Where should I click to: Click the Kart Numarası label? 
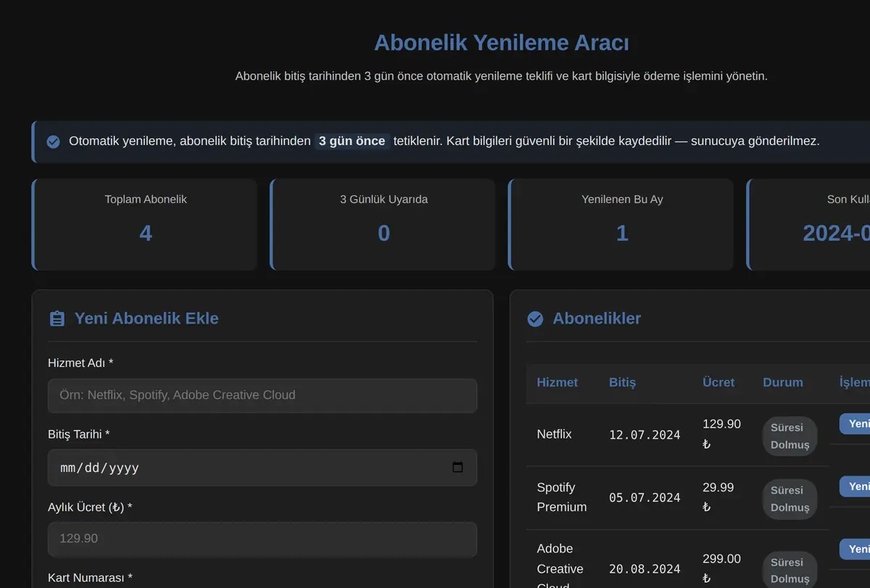(91, 578)
